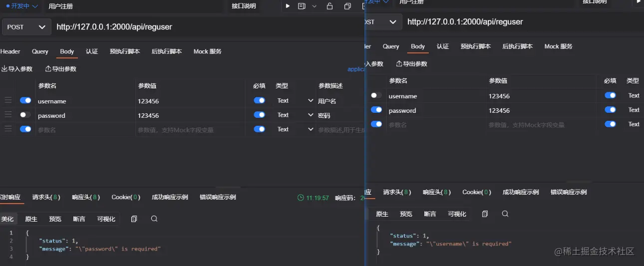Screen dimensions: 644x266
Task: Click the 接口说明 button in the left panel
Action: [244, 6]
